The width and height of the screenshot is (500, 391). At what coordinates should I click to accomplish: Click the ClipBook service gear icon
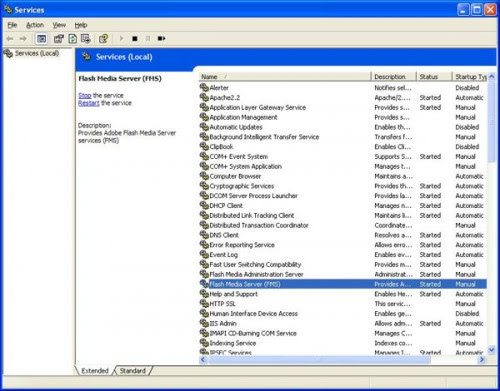point(204,146)
